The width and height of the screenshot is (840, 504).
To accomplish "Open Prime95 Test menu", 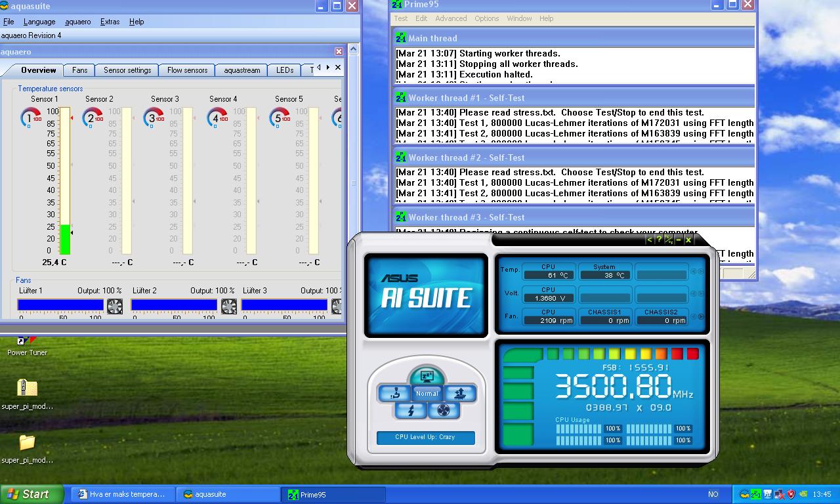I will 401,18.
